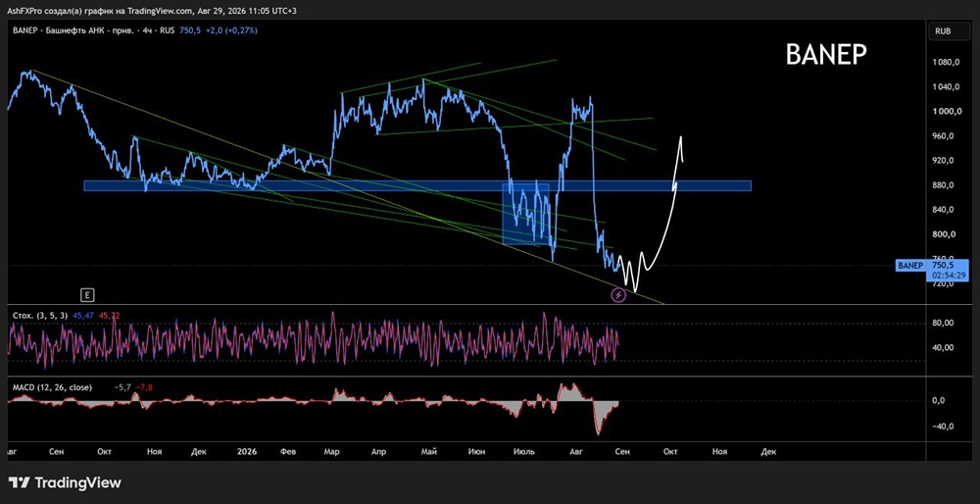
Task: Click the stochastic value 45,47
Action: [x=82, y=316]
